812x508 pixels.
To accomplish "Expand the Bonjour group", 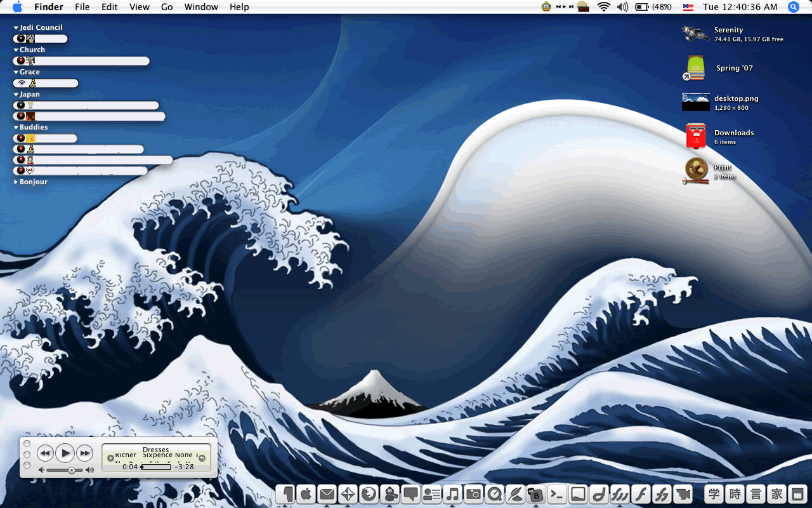I will tap(16, 182).
